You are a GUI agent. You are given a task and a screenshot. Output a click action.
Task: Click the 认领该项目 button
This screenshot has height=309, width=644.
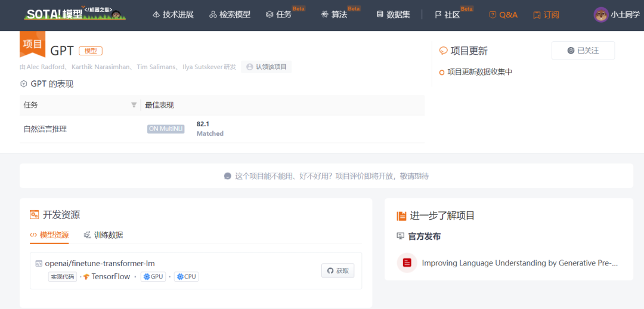click(x=266, y=67)
